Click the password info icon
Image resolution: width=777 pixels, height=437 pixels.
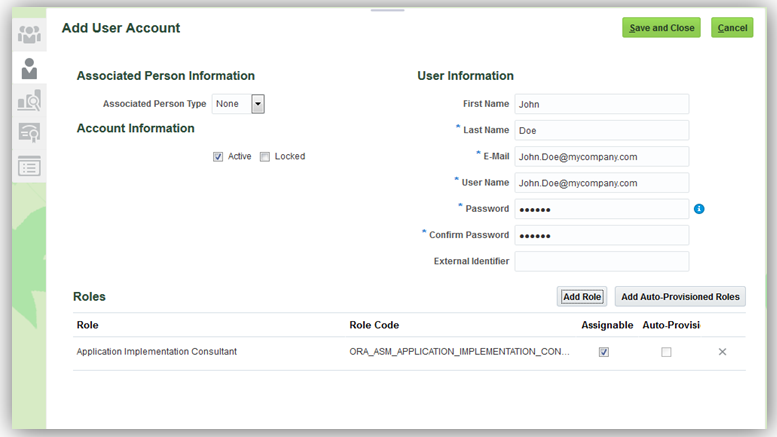pos(700,209)
